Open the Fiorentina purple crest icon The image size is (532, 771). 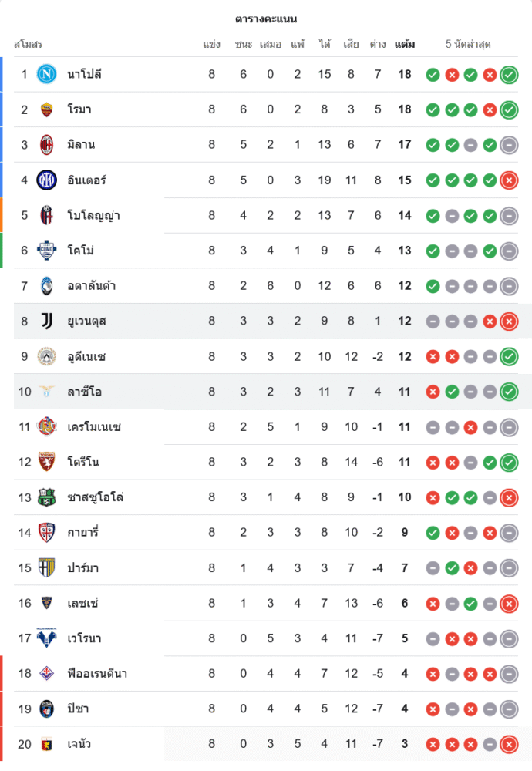pos(47,673)
